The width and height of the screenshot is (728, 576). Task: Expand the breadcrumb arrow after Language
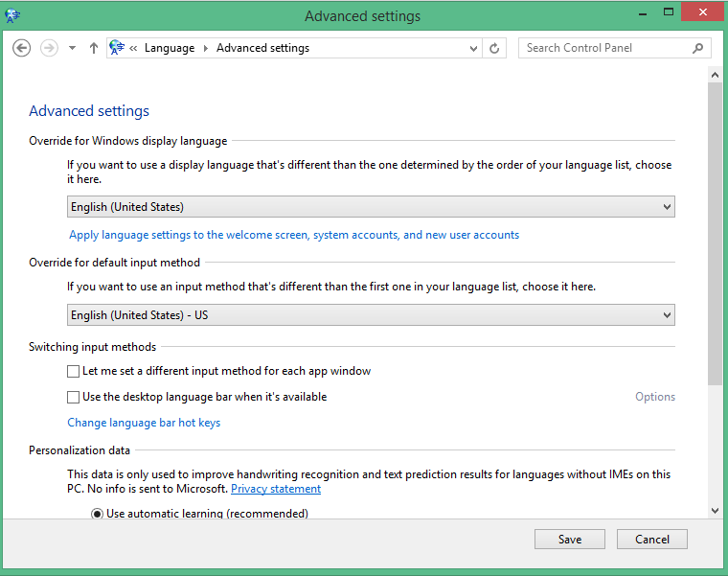pos(206,48)
